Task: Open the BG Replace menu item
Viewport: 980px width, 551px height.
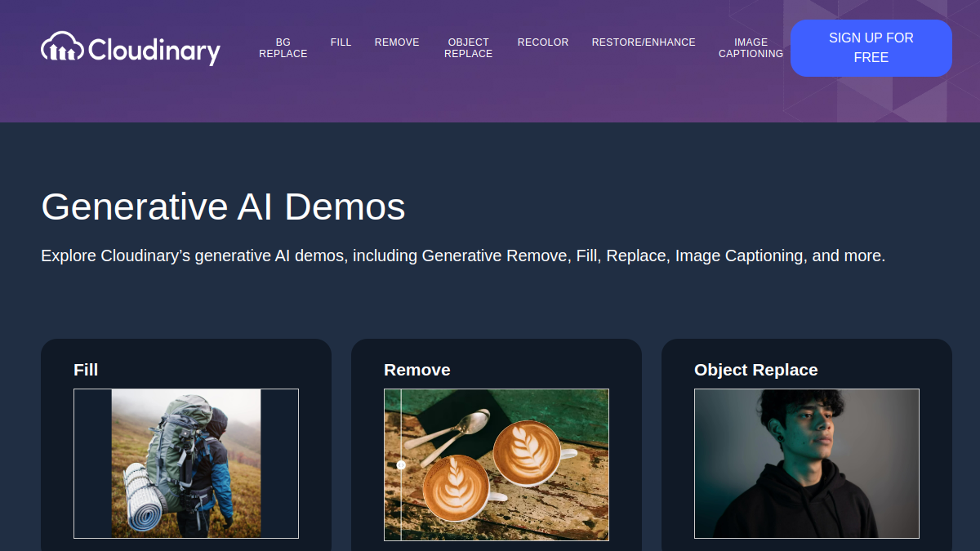Action: click(283, 48)
